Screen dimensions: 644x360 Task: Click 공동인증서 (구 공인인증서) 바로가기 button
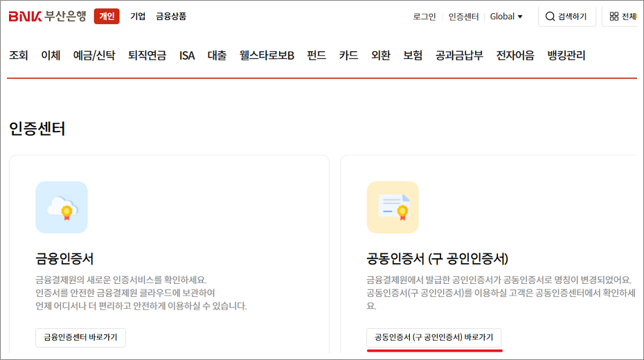pyautogui.click(x=433, y=337)
